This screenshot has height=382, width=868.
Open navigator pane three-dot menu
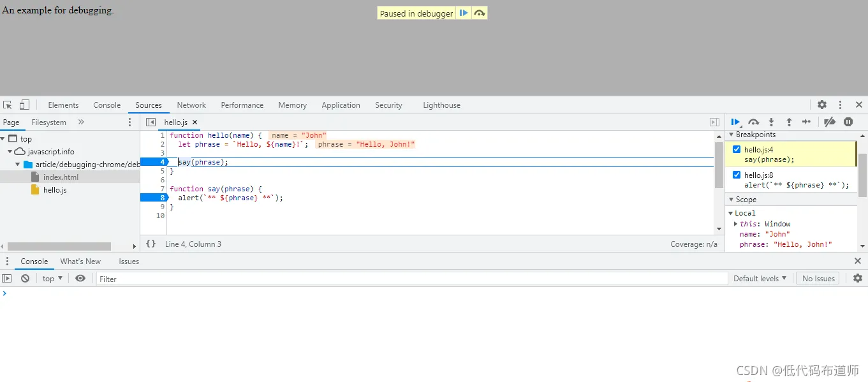(130, 122)
